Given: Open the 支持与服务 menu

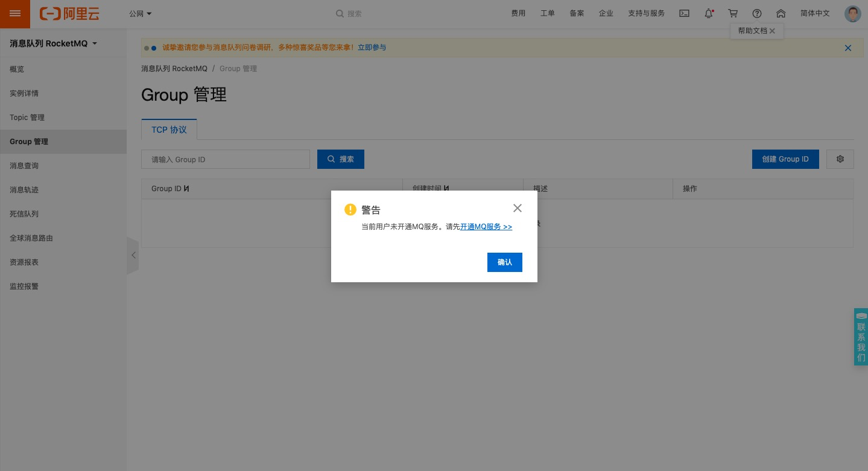Looking at the screenshot, I should [x=646, y=13].
